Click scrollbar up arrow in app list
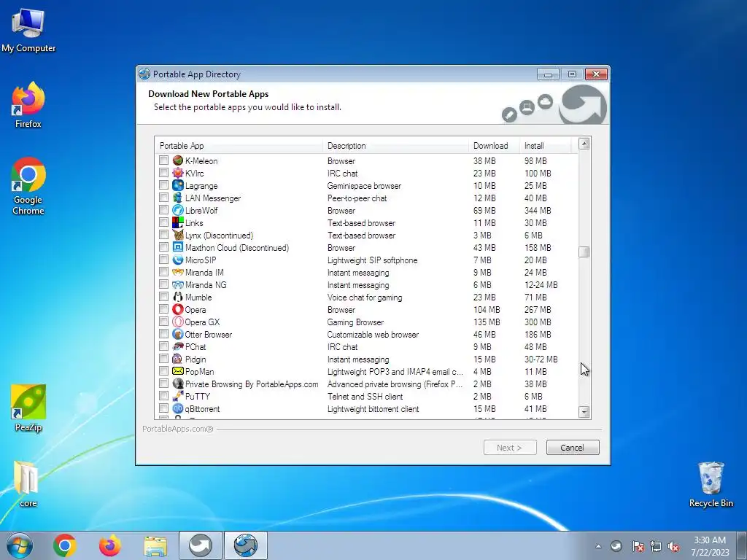The image size is (747, 560). pyautogui.click(x=584, y=144)
